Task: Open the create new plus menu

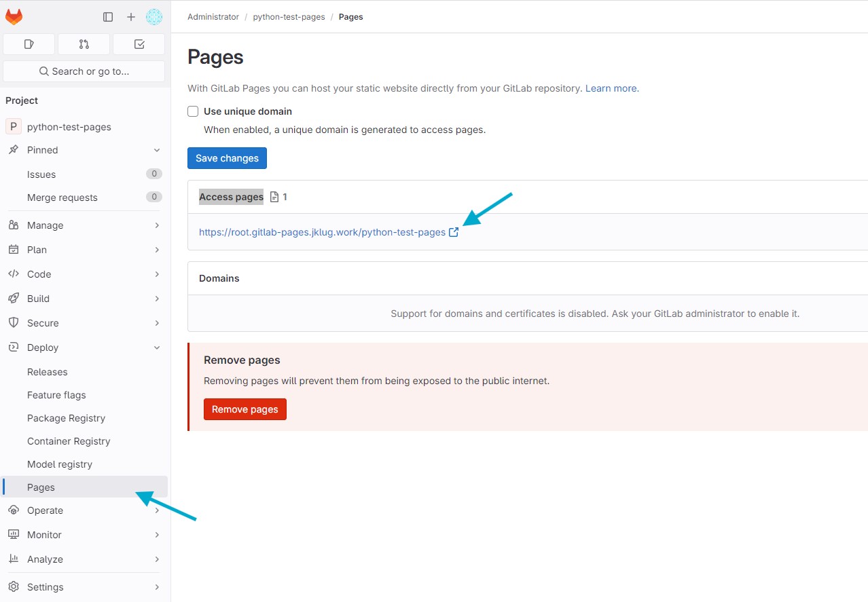Action: coord(131,17)
